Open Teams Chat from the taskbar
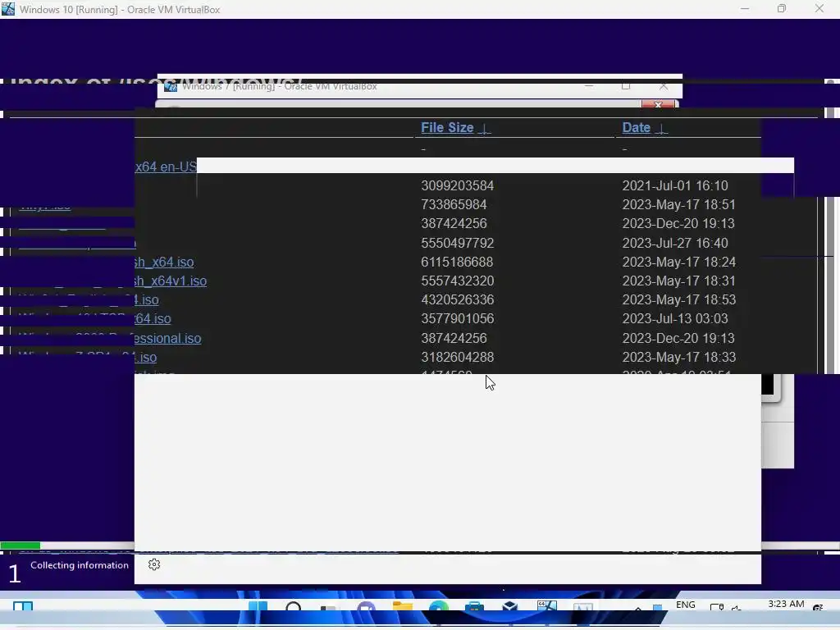840x630 pixels. [367, 607]
